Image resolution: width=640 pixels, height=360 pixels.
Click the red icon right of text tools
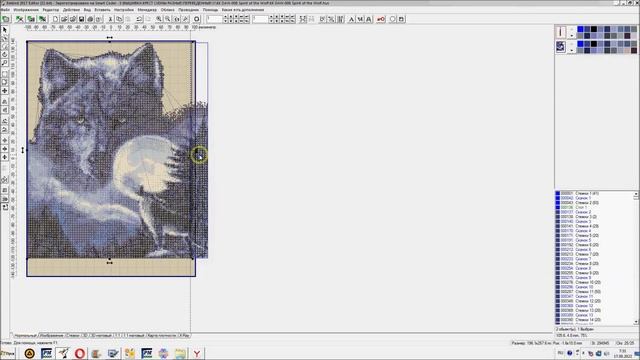click(x=380, y=19)
